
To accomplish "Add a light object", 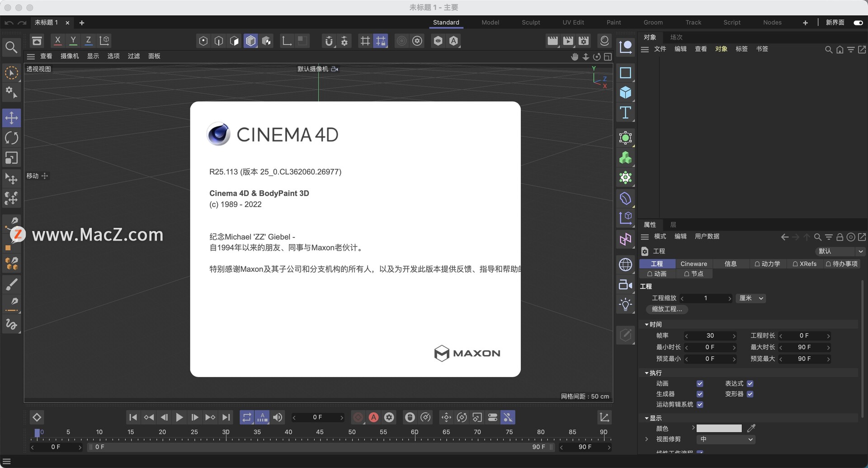I will coord(626,304).
